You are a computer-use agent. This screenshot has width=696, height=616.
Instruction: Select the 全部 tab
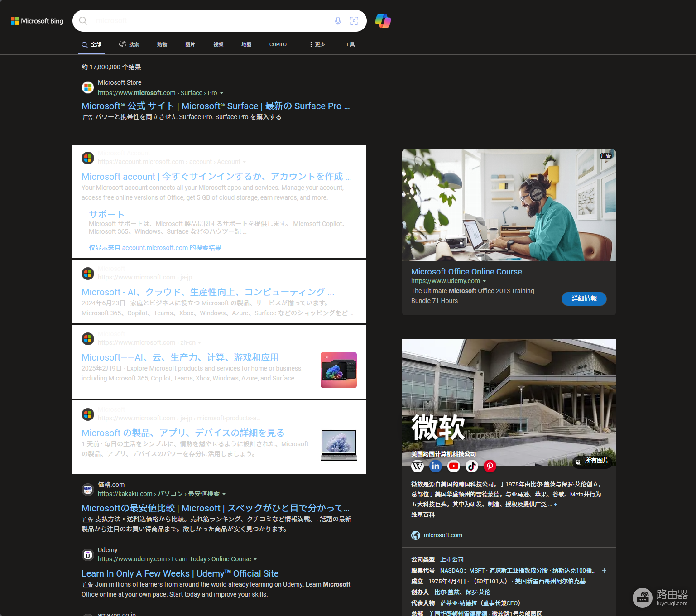(91, 44)
